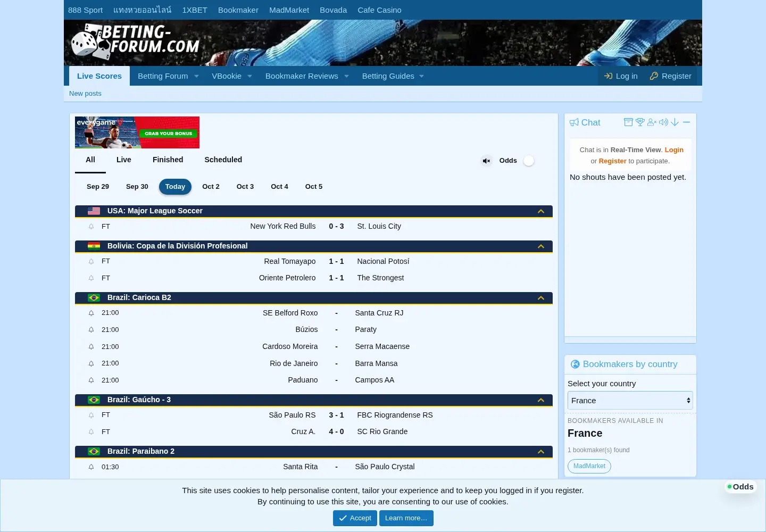
Task: Click the floating Odds status badge
Action: [x=740, y=487]
